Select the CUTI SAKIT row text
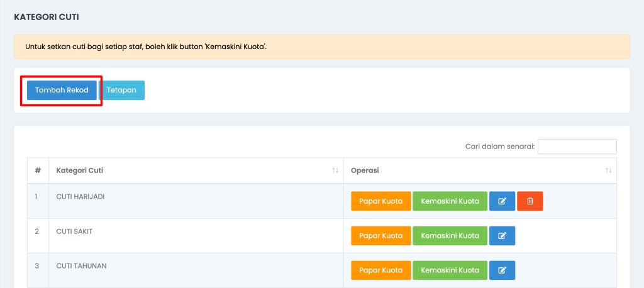 click(x=74, y=231)
